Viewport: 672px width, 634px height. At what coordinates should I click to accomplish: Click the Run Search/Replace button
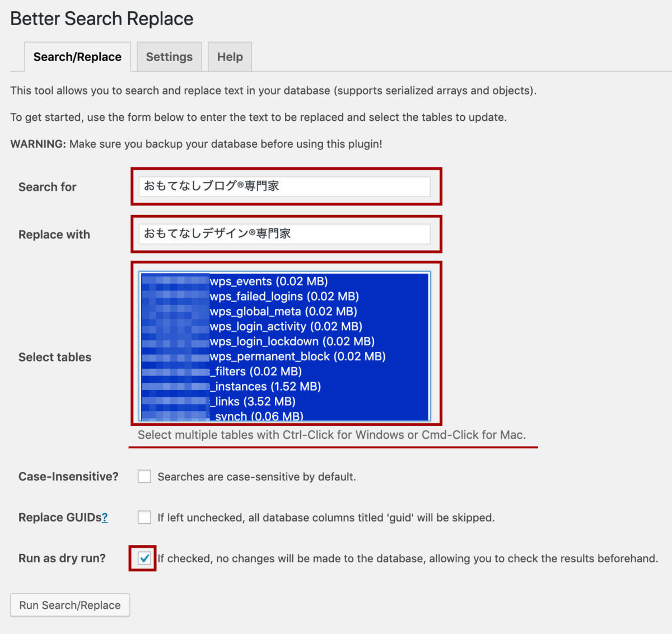point(70,605)
